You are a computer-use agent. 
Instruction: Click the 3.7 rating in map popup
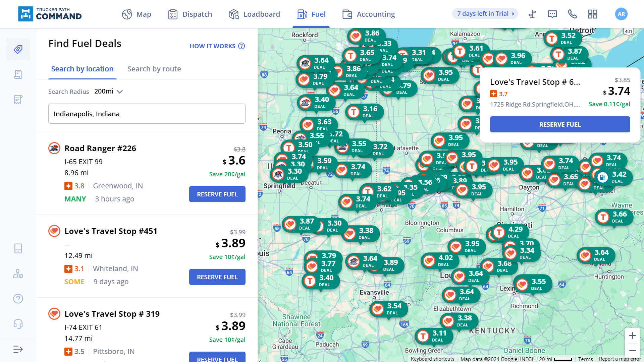(499, 94)
